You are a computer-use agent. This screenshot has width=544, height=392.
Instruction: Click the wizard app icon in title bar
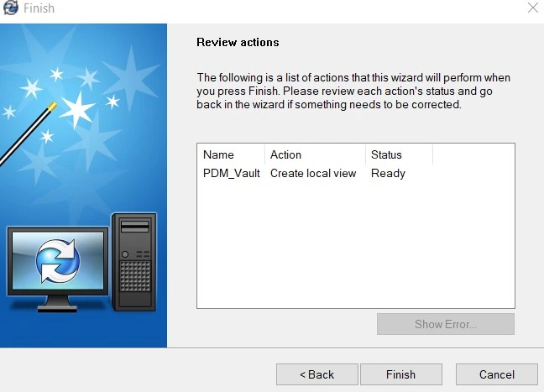tap(10, 8)
